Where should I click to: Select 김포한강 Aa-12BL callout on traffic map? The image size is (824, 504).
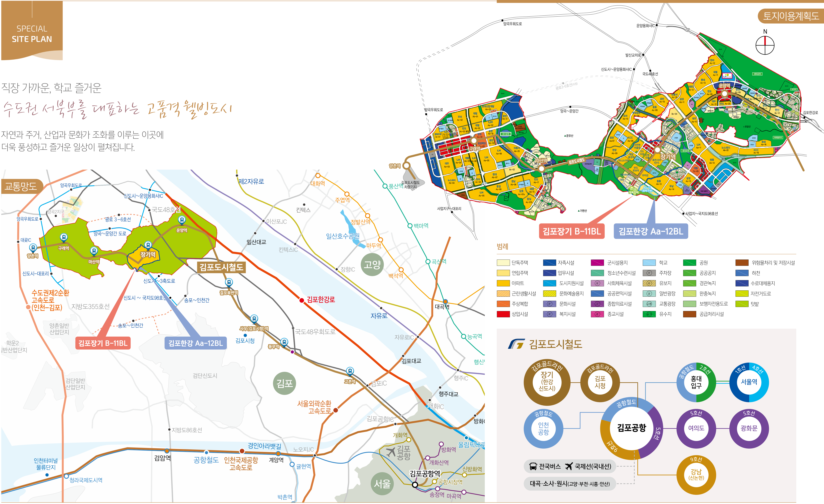tap(195, 343)
